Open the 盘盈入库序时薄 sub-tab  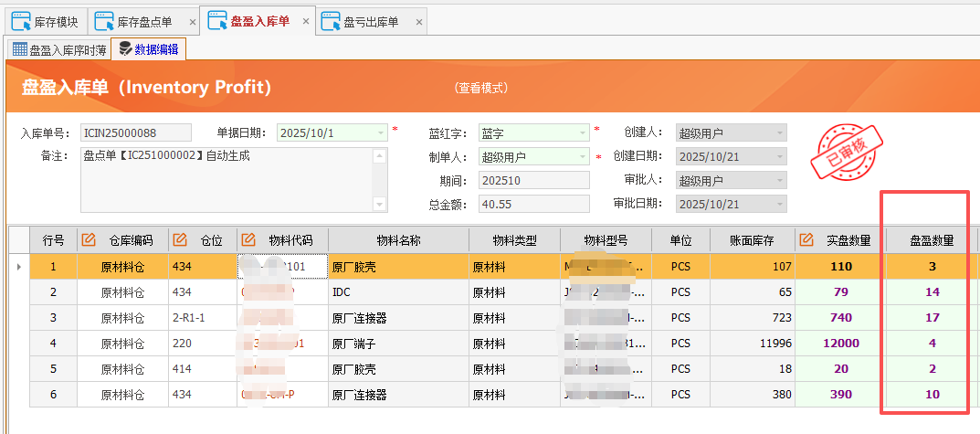[x=58, y=49]
